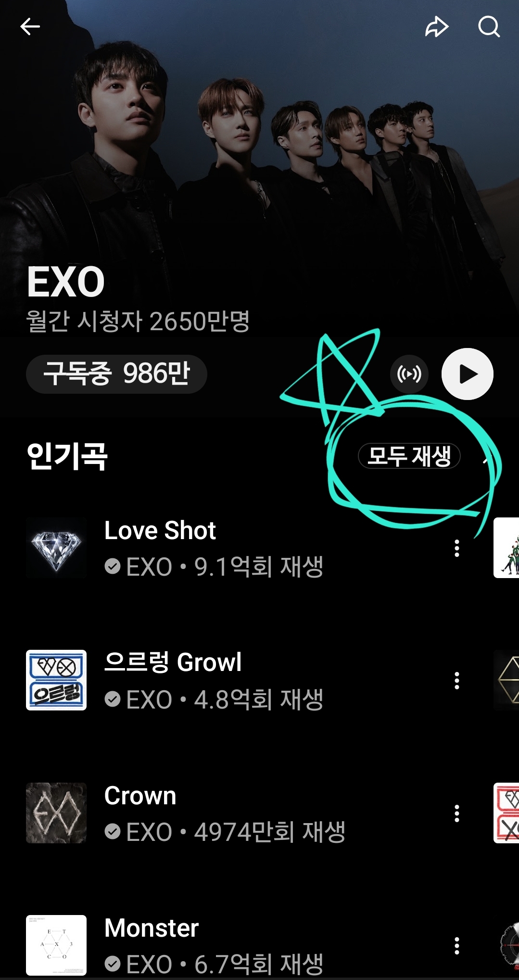Open more options for Crown
Image resolution: width=519 pixels, height=980 pixels.
point(457,813)
